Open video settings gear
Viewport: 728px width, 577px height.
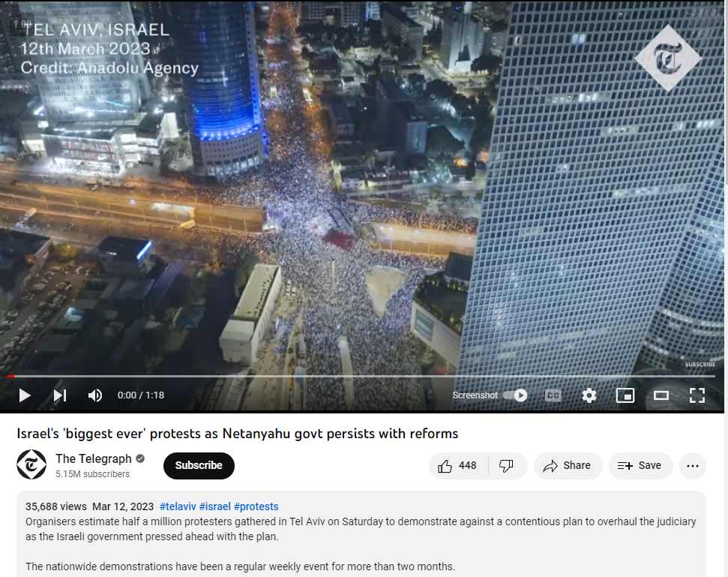point(589,395)
